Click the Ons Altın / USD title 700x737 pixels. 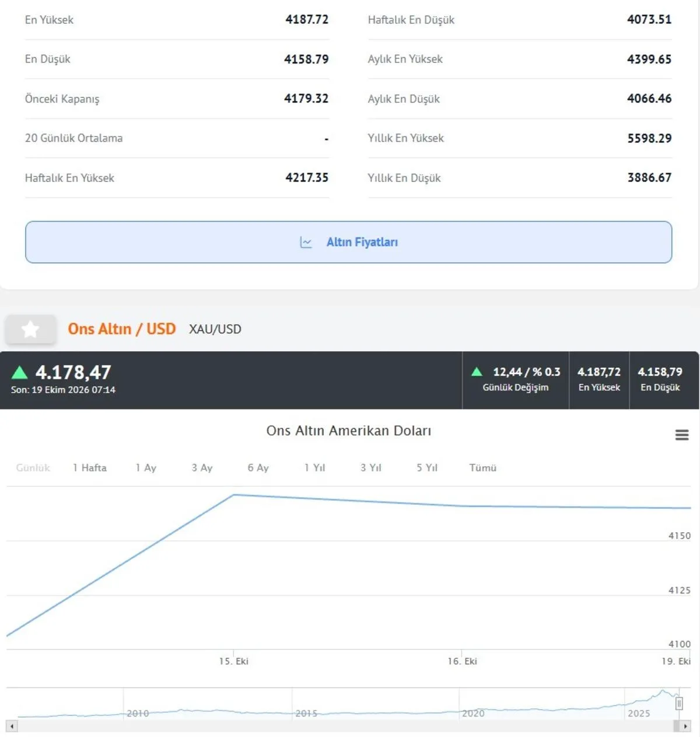(121, 329)
